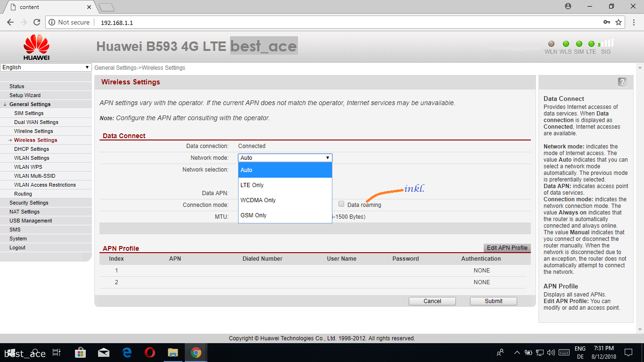Screen dimensions: 644x362
Task: Open File Explorer in the taskbar
Action: pyautogui.click(x=173, y=353)
